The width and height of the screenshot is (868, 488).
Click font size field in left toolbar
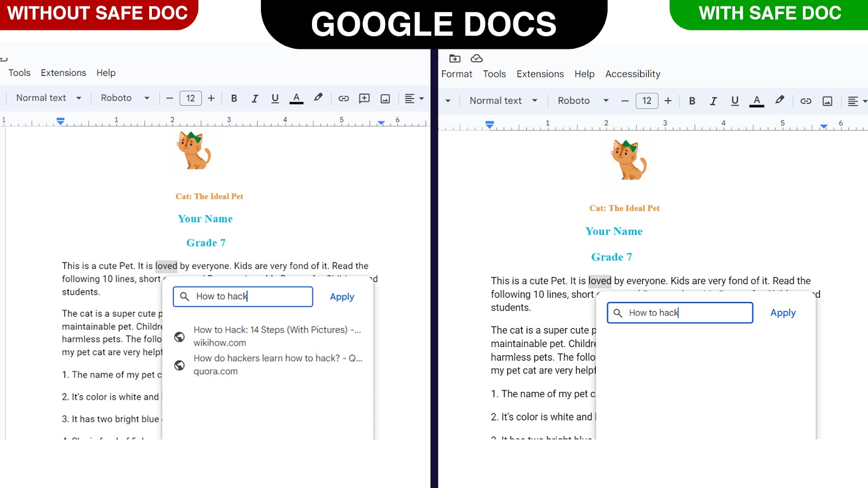click(190, 98)
